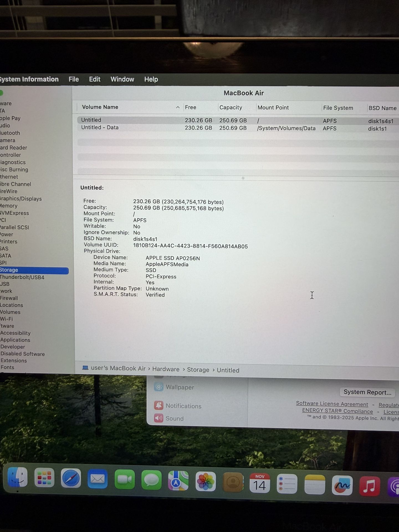Open the Mail app in Dock

coord(98,479)
